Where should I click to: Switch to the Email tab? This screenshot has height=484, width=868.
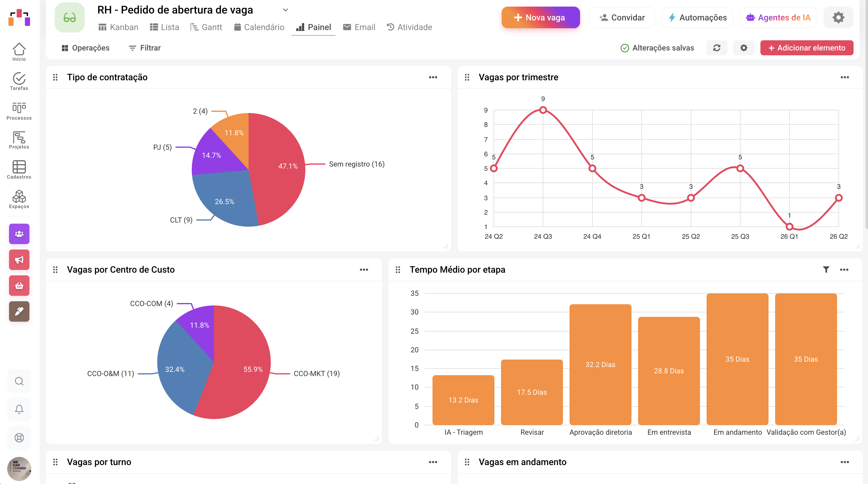(x=359, y=27)
